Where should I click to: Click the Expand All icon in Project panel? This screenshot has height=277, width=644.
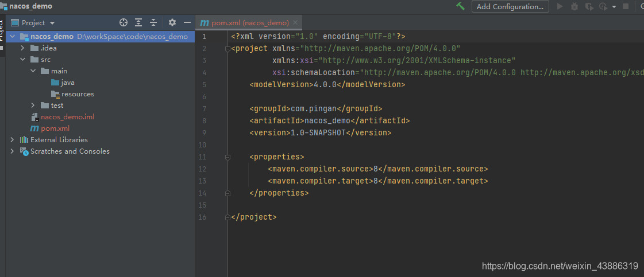(139, 22)
